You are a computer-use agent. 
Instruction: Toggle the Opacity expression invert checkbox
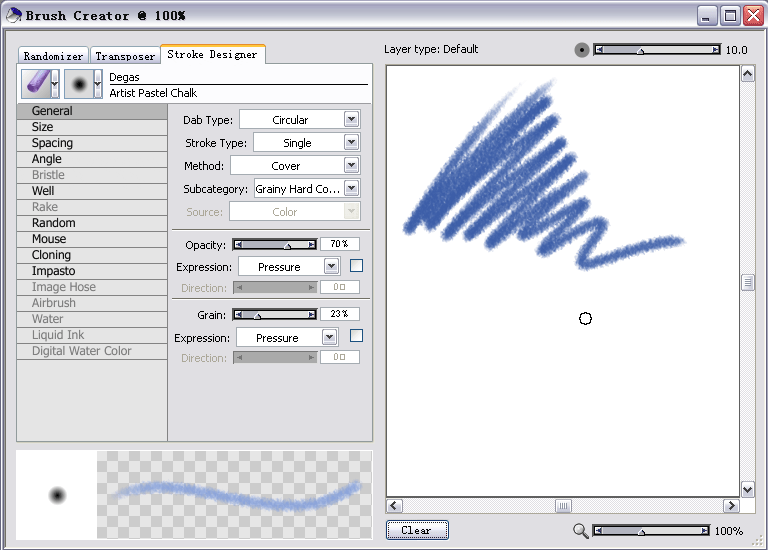point(357,266)
